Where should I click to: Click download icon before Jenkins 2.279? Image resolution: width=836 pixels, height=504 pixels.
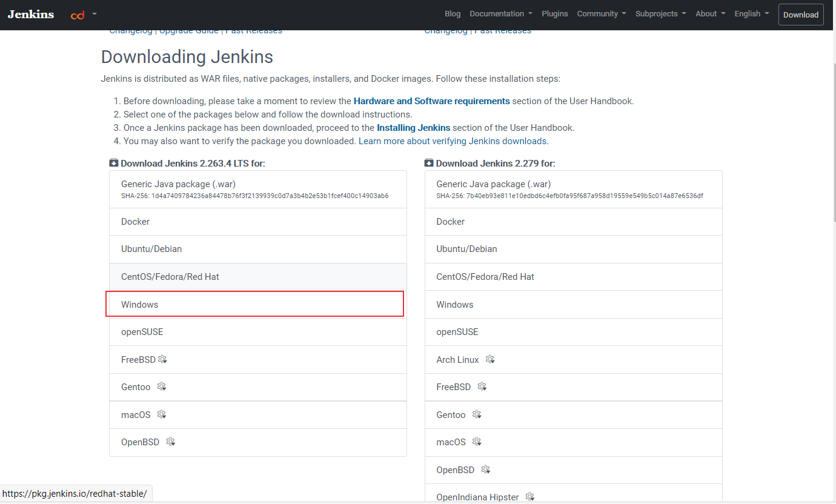click(429, 163)
